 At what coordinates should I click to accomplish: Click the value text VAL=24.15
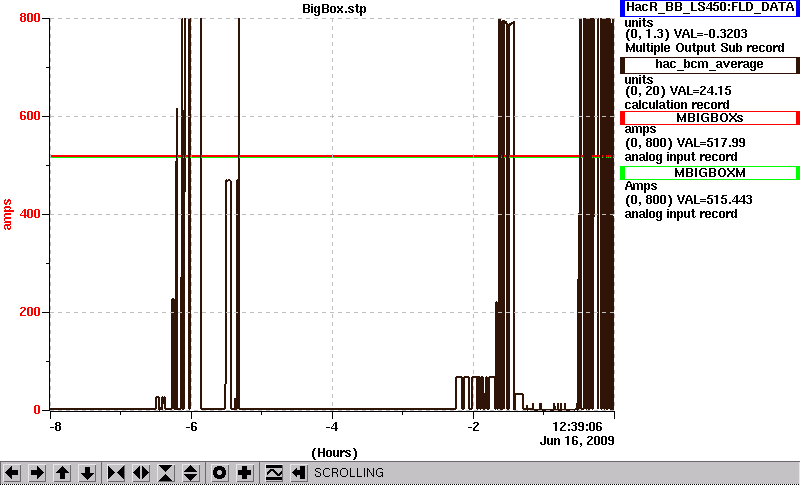703,91
